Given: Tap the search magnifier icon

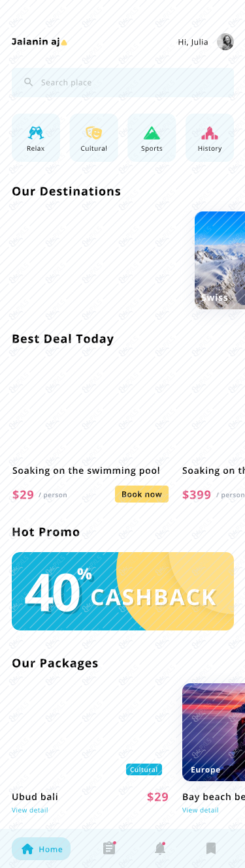Looking at the screenshot, I should pos(29,82).
